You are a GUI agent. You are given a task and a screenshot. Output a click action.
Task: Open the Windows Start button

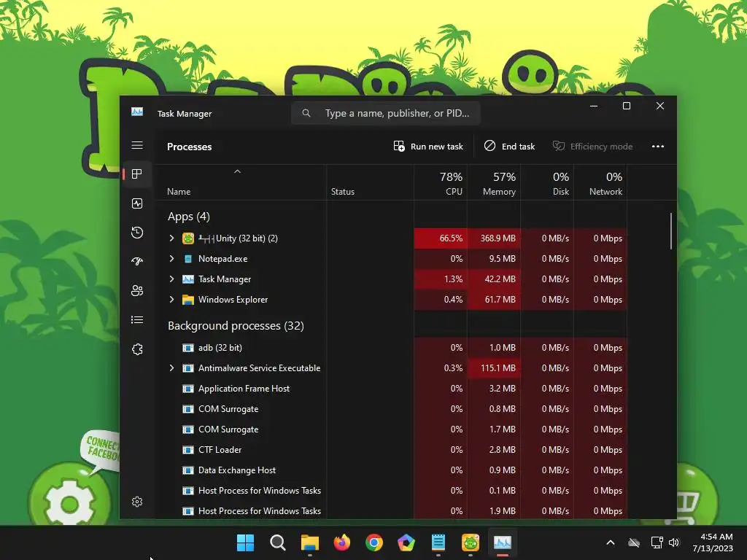click(245, 542)
